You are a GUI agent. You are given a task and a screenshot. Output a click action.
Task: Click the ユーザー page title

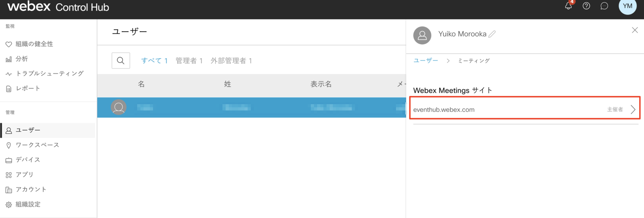click(130, 32)
